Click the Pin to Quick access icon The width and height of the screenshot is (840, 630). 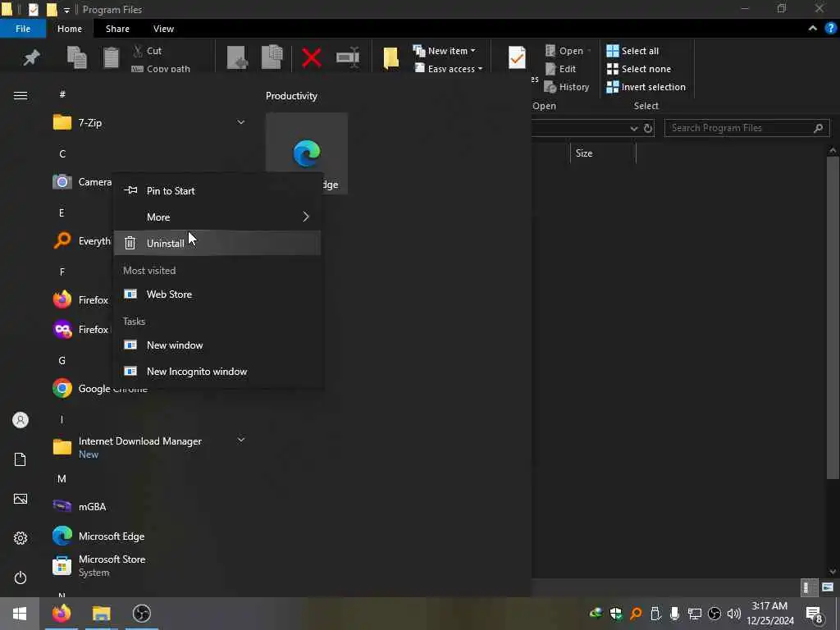pos(31,57)
